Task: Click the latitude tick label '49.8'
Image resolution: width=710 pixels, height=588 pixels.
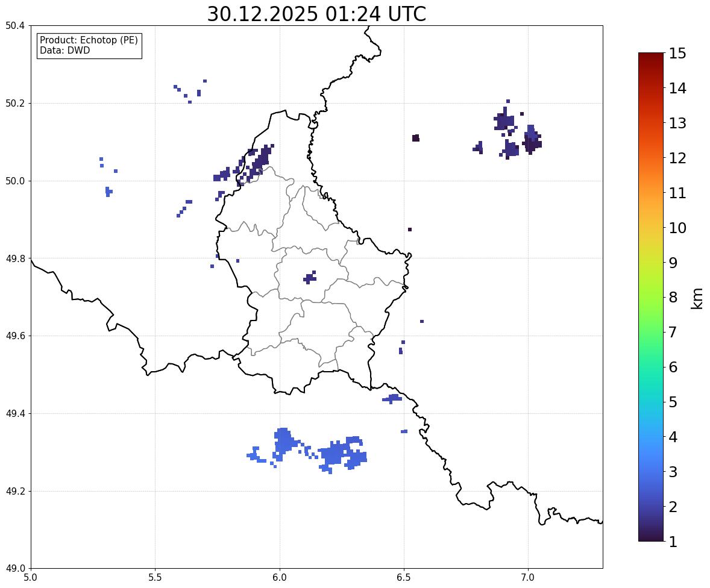Action: point(15,258)
